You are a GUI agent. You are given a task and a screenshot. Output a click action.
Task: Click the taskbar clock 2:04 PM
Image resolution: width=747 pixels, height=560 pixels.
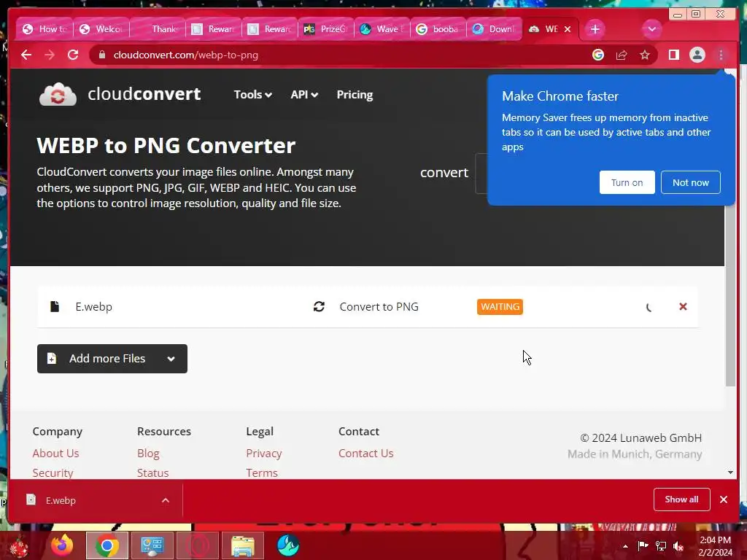coord(715,540)
